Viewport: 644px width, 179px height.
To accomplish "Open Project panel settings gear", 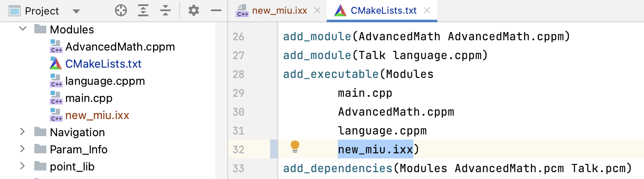I will point(194,11).
